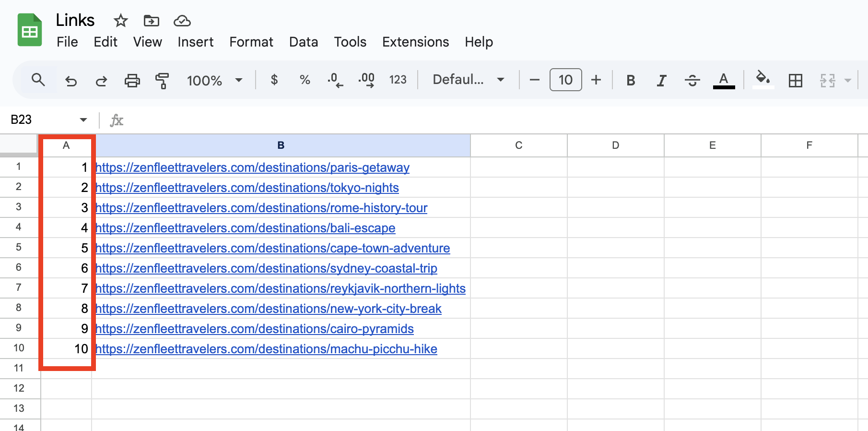Open the Extensions menu

(415, 42)
